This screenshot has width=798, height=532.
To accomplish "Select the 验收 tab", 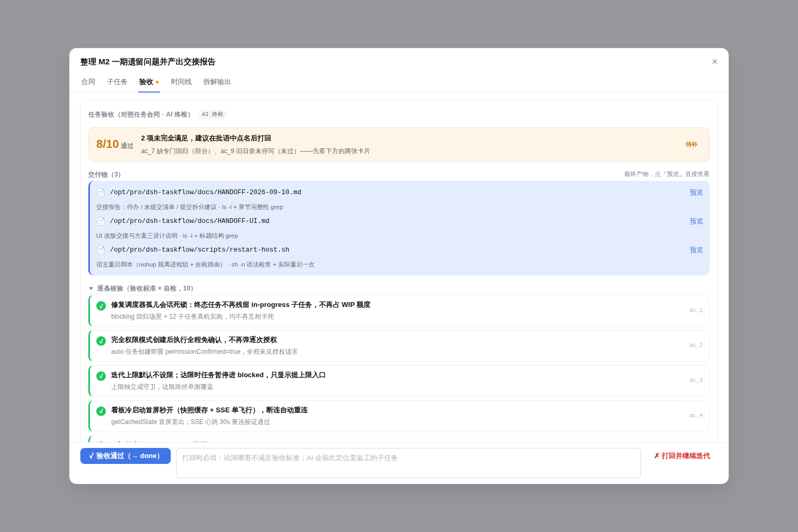I will coord(149,82).
